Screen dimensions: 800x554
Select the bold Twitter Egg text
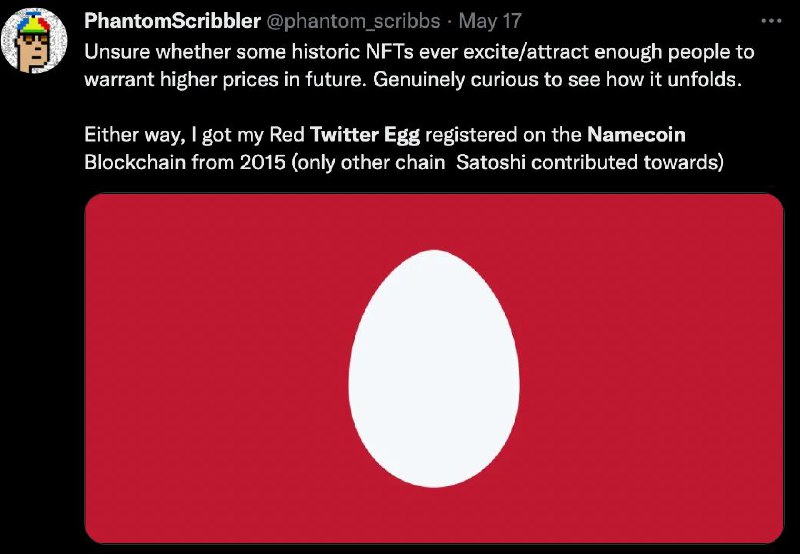(365, 135)
